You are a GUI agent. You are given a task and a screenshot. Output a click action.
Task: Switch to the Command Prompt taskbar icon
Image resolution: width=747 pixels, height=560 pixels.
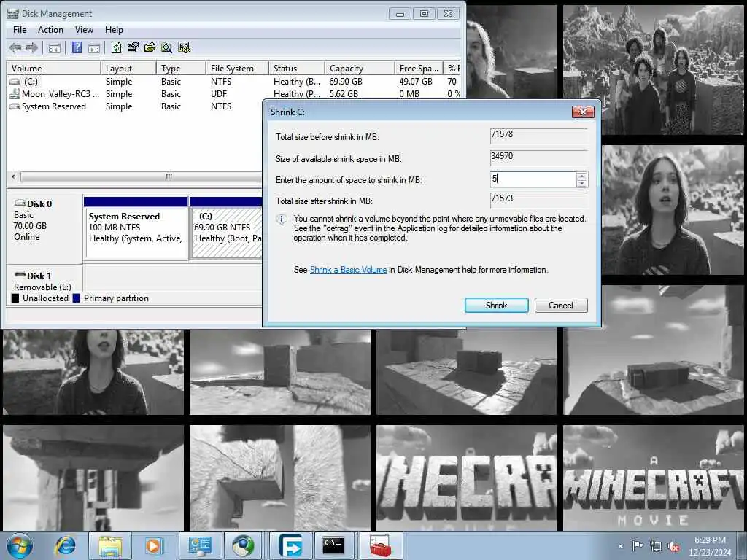pyautogui.click(x=333, y=545)
